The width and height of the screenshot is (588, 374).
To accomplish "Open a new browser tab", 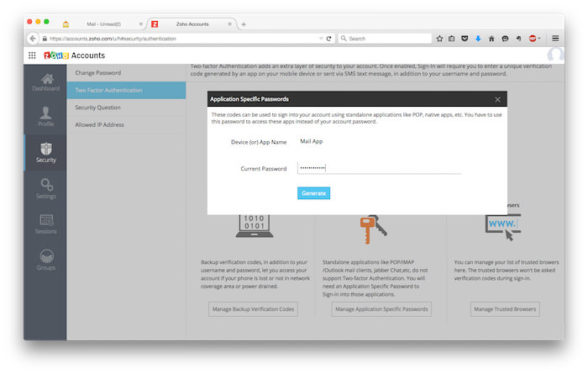I will [244, 24].
